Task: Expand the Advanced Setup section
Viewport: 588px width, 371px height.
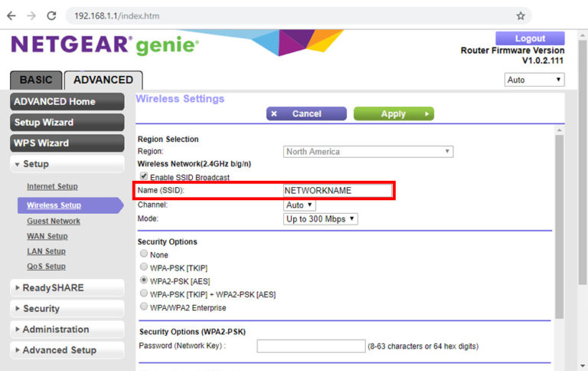Action: [67, 350]
